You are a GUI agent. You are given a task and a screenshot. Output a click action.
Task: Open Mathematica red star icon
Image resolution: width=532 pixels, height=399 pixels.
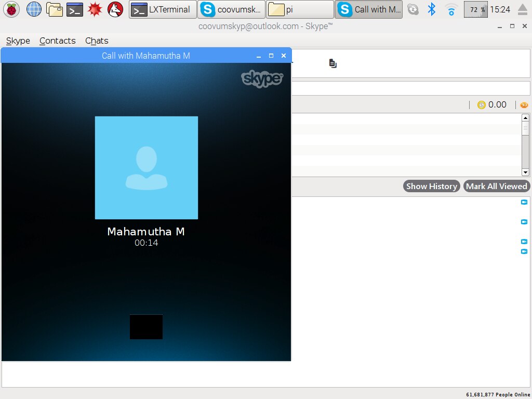coord(95,9)
